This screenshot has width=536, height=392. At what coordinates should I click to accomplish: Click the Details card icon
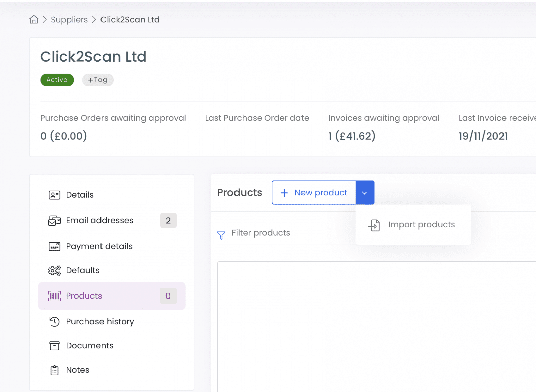[x=54, y=195]
